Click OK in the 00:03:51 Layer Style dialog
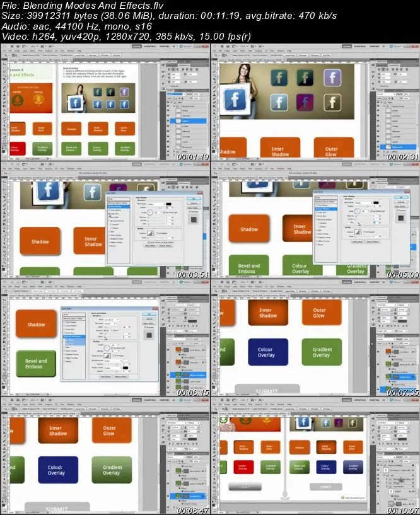 tap(194, 199)
